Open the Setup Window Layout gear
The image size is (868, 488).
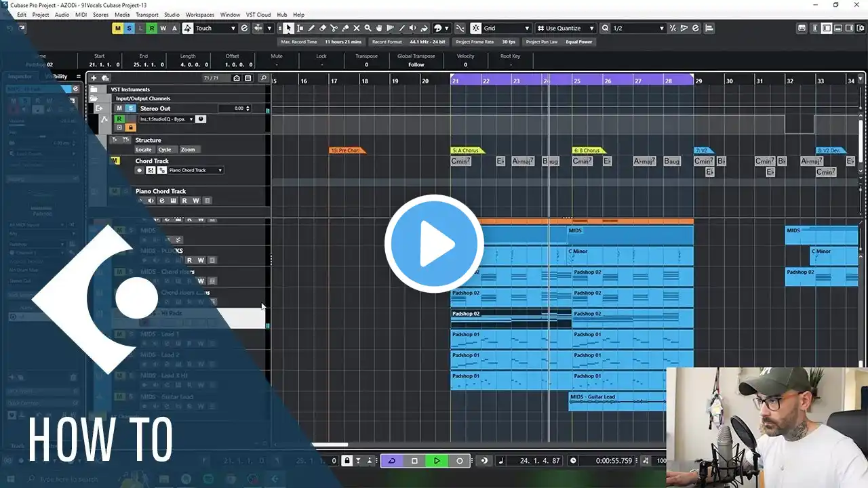[x=861, y=28]
